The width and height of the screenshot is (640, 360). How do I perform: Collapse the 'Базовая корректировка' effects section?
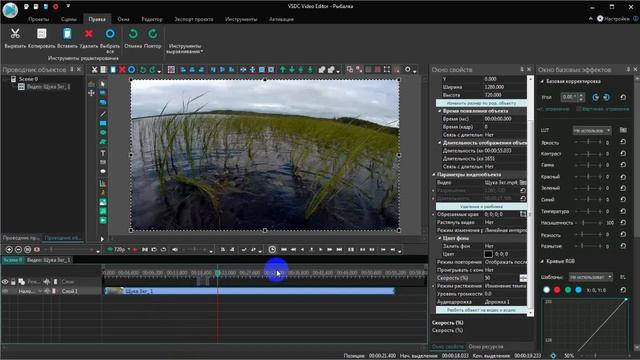[x=542, y=82]
